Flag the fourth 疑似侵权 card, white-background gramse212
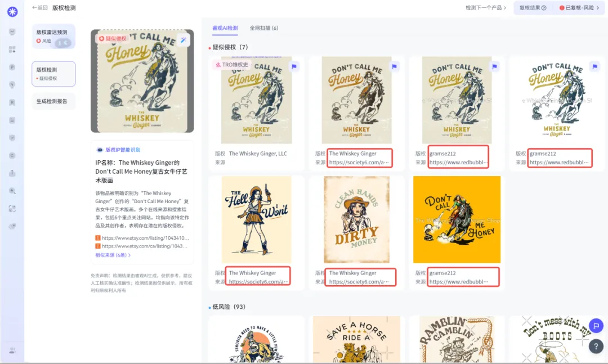This screenshot has width=608, height=364. point(595,66)
